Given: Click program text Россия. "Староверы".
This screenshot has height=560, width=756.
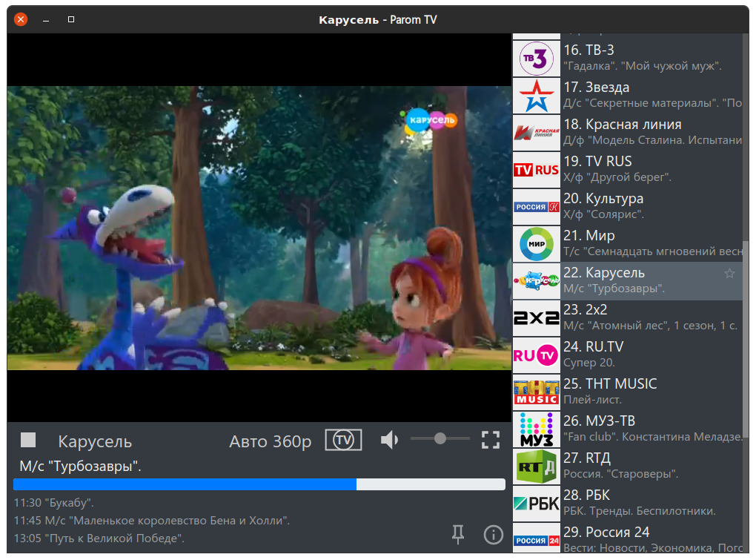Looking at the screenshot, I should pos(621,474).
